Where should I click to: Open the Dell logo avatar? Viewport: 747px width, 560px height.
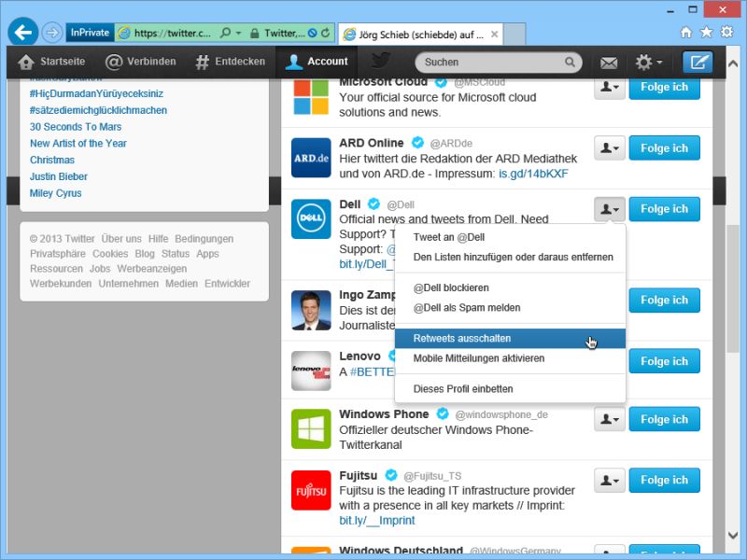pos(311,218)
